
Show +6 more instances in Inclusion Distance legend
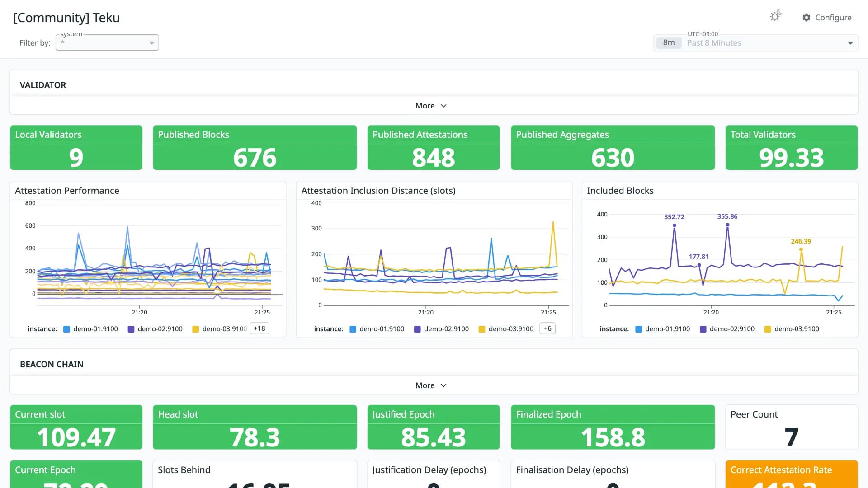tap(547, 328)
